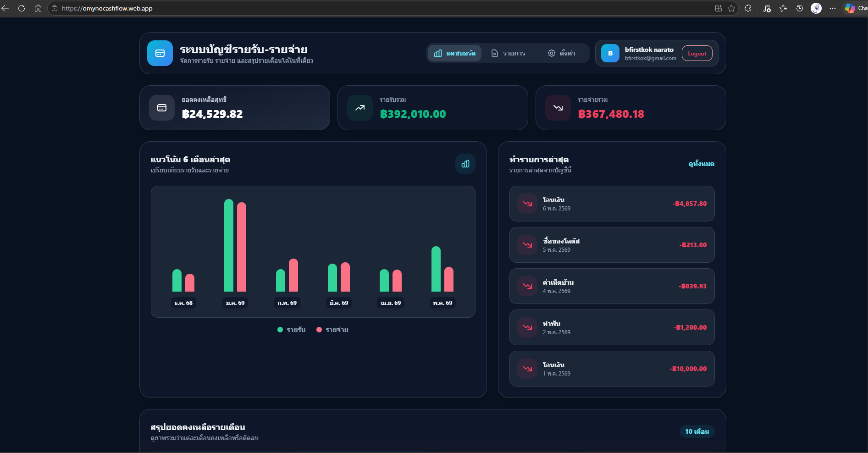Click total income trending-up icon
This screenshot has height=453, width=868.
click(360, 108)
